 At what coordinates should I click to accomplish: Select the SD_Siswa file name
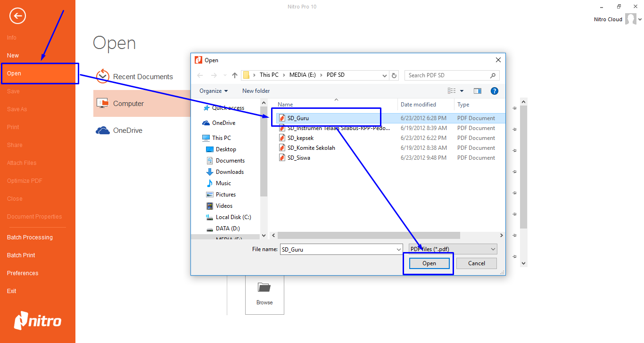[299, 158]
